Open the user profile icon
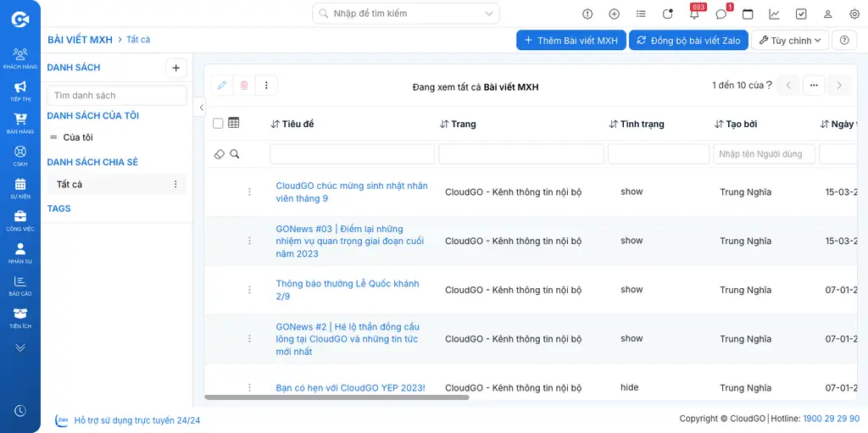The width and height of the screenshot is (868, 433). [828, 14]
